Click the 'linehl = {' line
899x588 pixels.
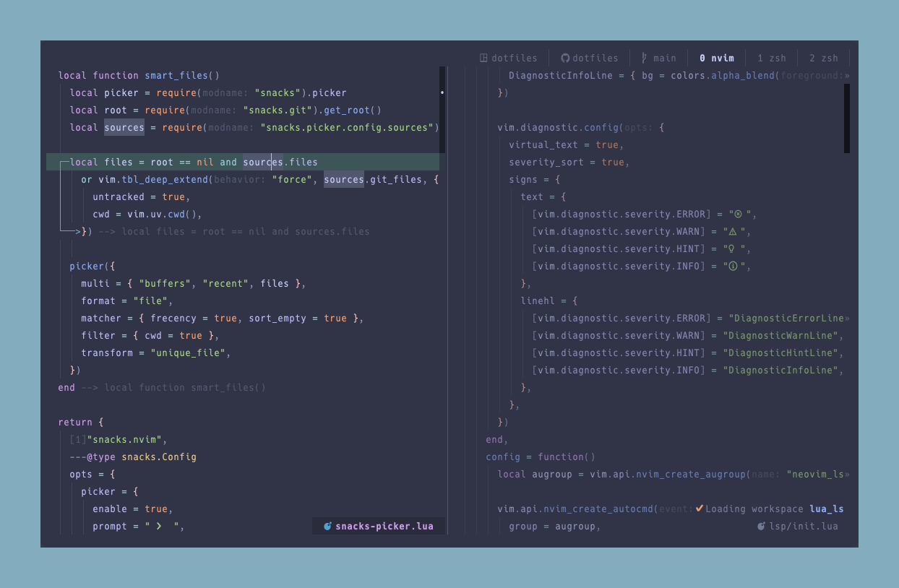pyautogui.click(x=549, y=301)
